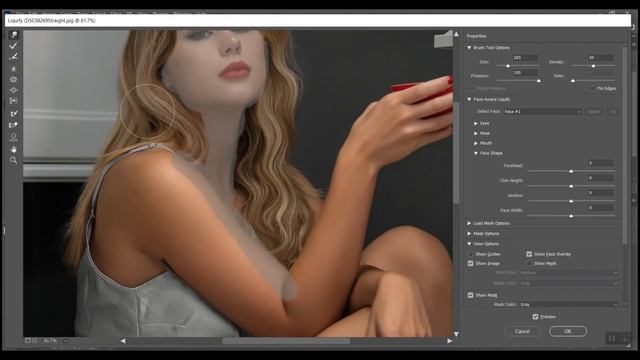Select the Bloat tool
The image size is (640, 360).
click(13, 90)
